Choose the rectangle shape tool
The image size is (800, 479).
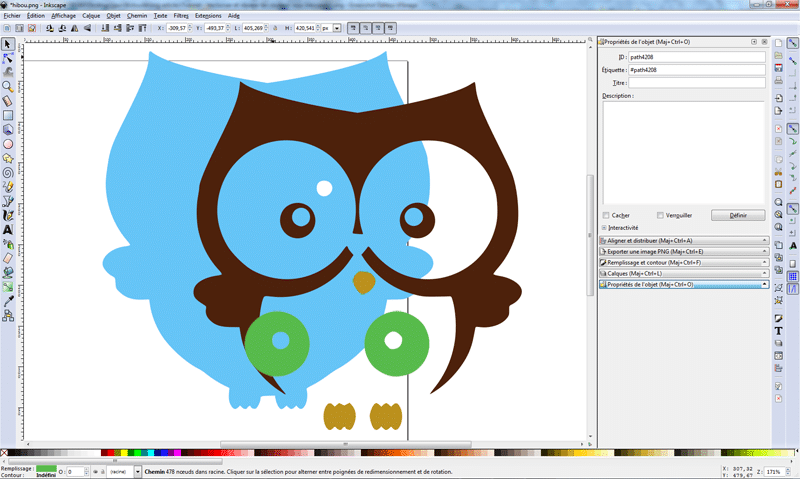[8, 115]
